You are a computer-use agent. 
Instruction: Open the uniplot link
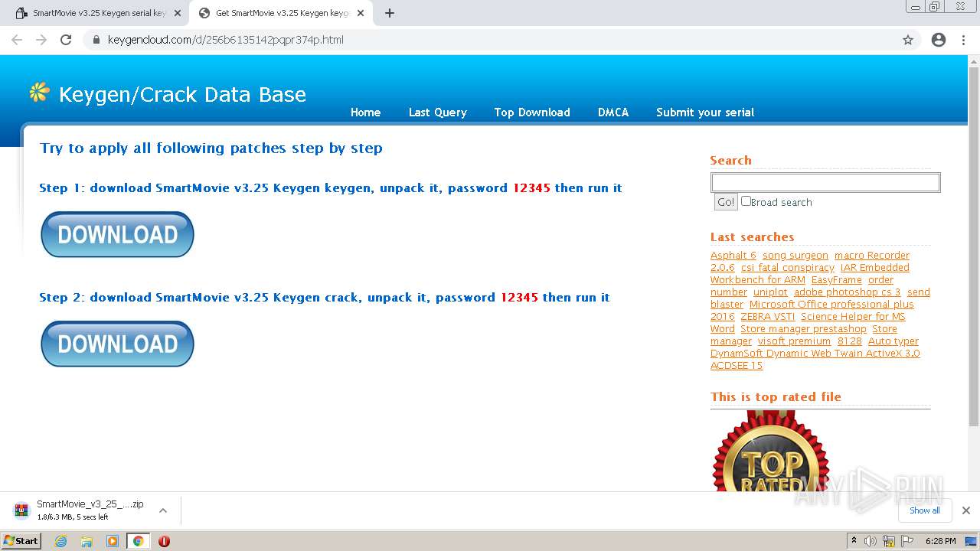coord(770,292)
